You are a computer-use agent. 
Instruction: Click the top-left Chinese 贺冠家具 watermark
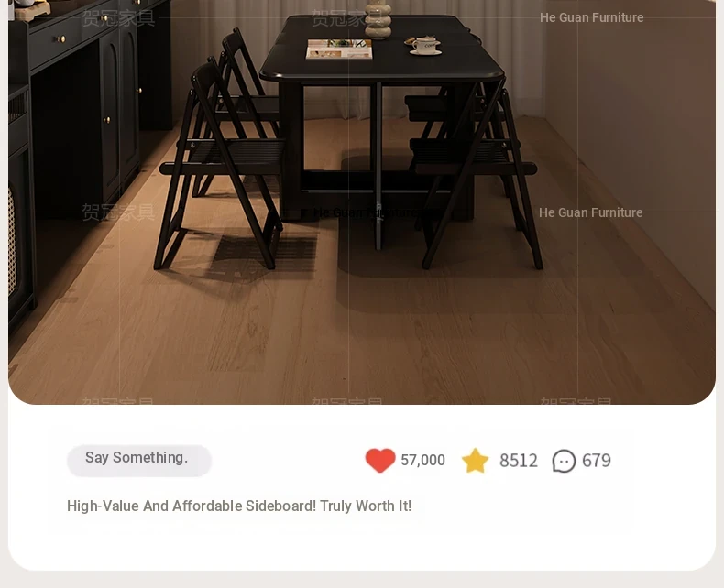pos(118,18)
